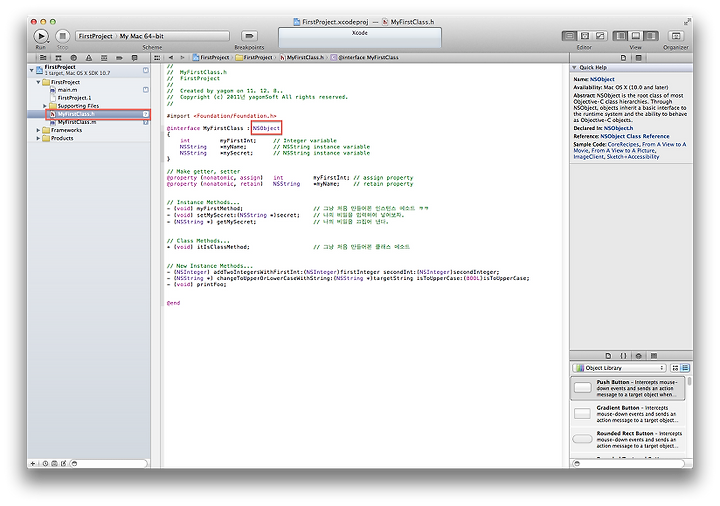Select Rounded Rect Button library item
Screen dimensions: 720x506
(628, 439)
